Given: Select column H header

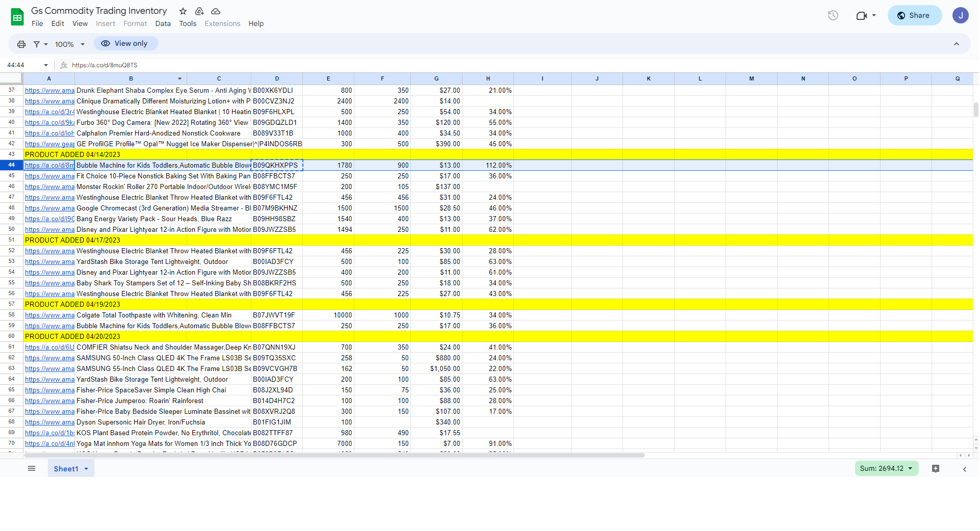Looking at the screenshot, I should 488,78.
